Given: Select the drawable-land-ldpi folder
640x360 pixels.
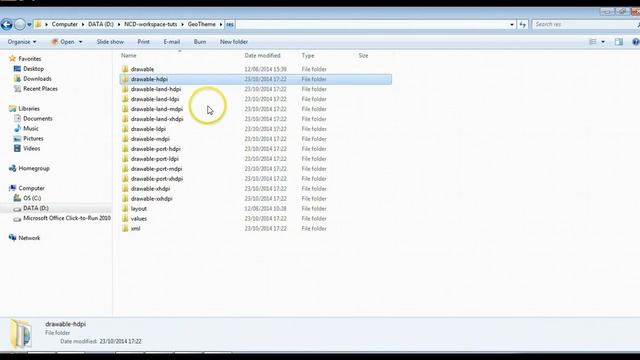Looking at the screenshot, I should [x=155, y=99].
